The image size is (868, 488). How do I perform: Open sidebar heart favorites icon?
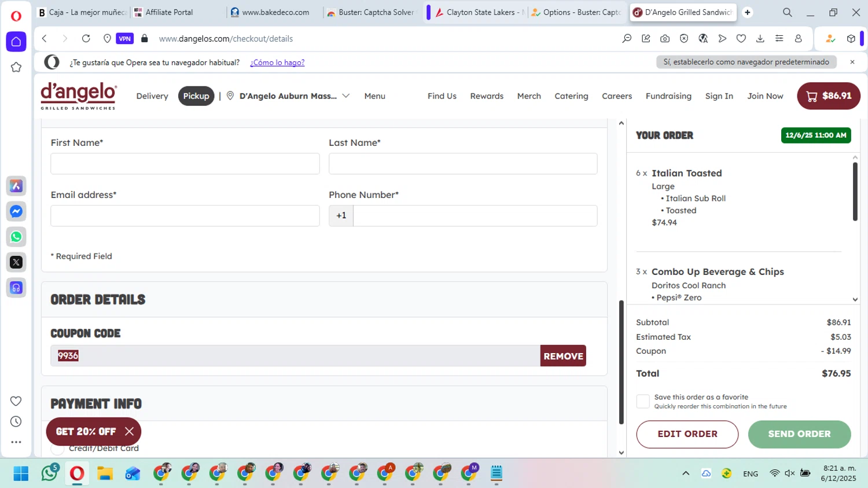tap(16, 401)
